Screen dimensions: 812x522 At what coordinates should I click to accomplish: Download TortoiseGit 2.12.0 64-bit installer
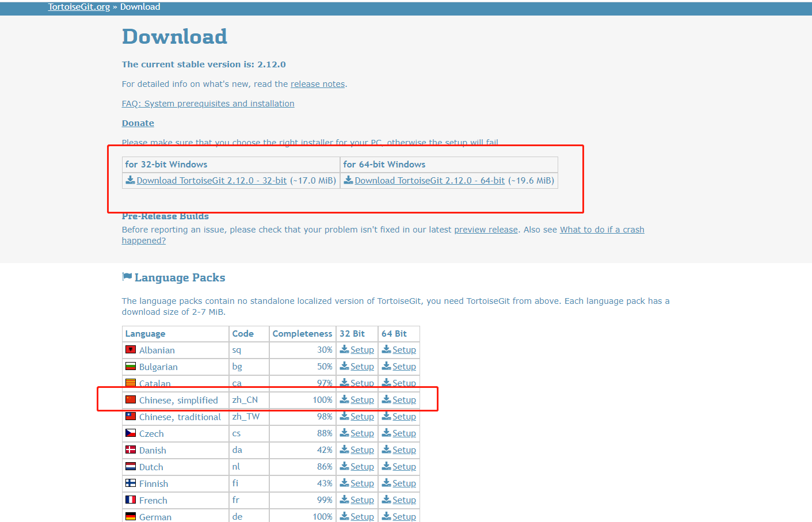429,181
